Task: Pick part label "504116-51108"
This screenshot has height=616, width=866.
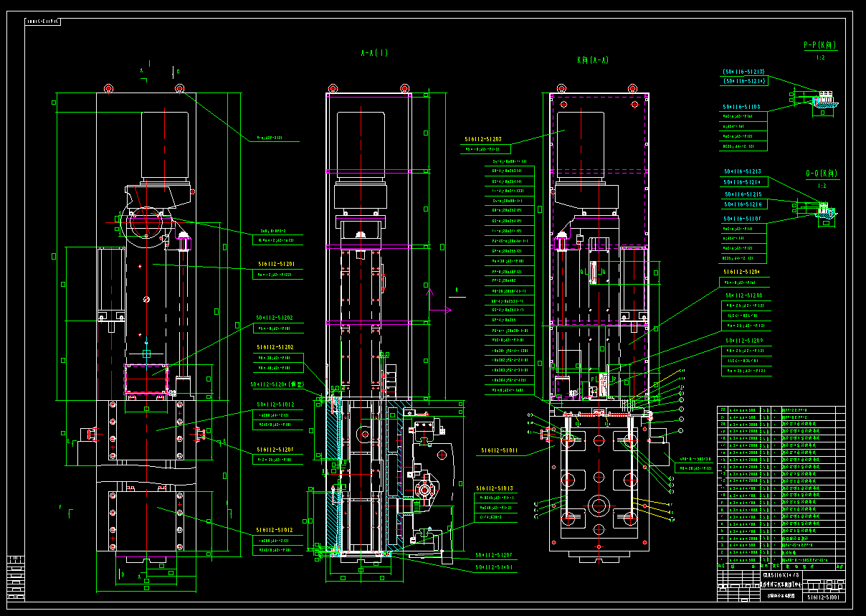Action: pos(742,107)
